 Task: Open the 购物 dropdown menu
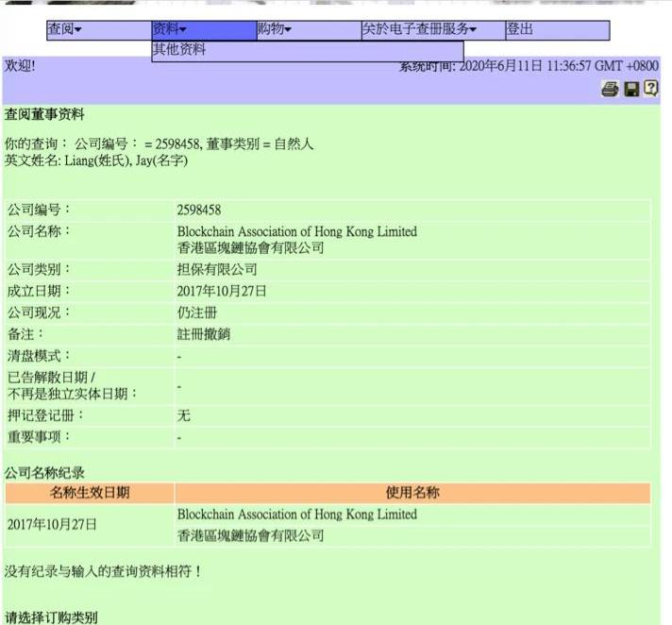pyautogui.click(x=309, y=30)
